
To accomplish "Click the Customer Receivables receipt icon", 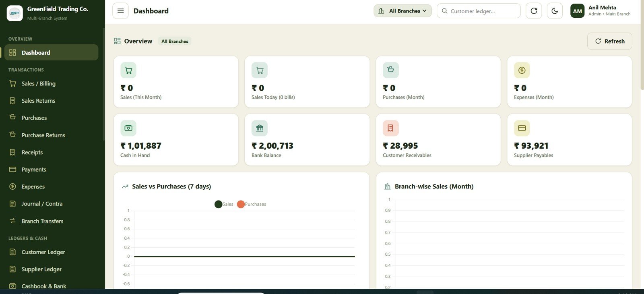I will pos(391,128).
